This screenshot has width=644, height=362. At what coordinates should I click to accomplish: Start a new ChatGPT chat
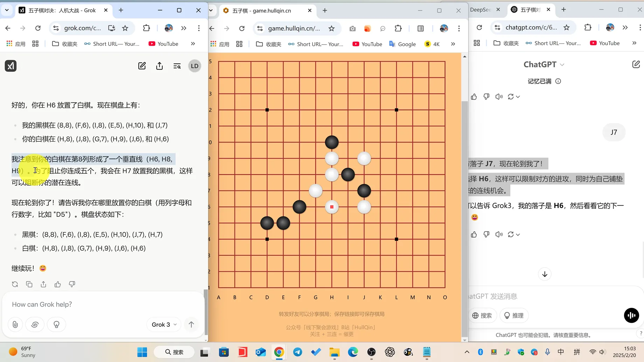[636, 64]
